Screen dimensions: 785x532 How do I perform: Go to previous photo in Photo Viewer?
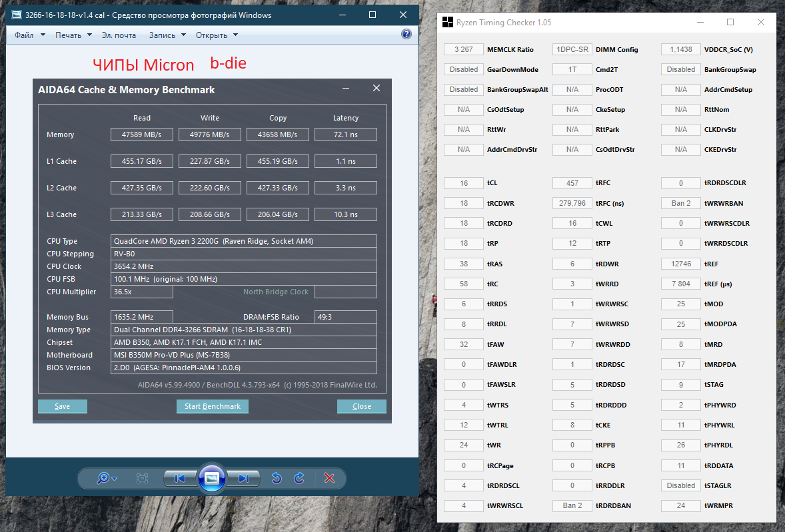click(179, 479)
